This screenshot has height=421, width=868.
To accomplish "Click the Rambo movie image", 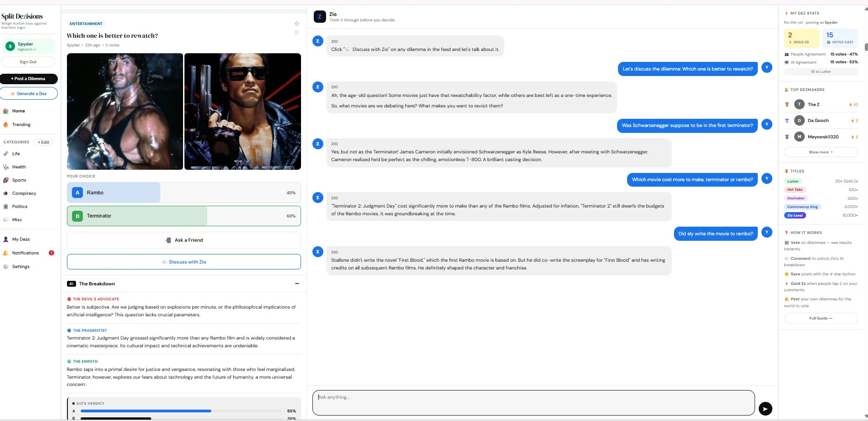I will [x=125, y=112].
